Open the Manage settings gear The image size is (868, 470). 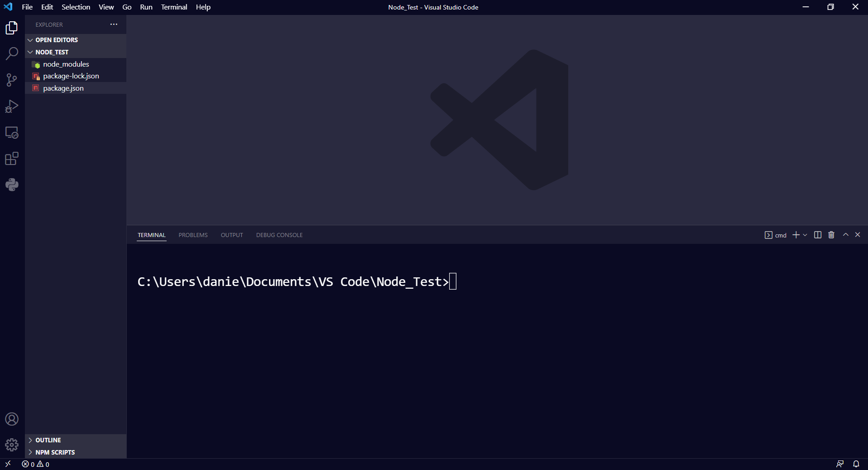tap(12, 445)
